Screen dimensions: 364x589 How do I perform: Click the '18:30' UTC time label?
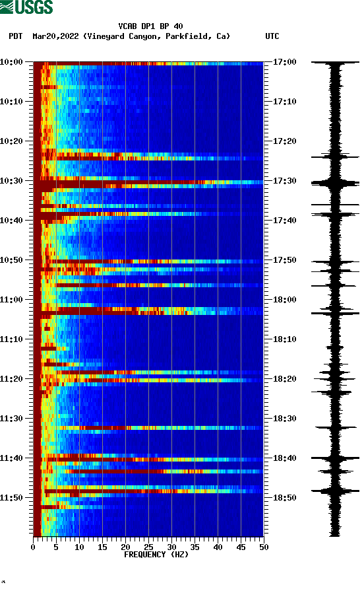pos(284,419)
